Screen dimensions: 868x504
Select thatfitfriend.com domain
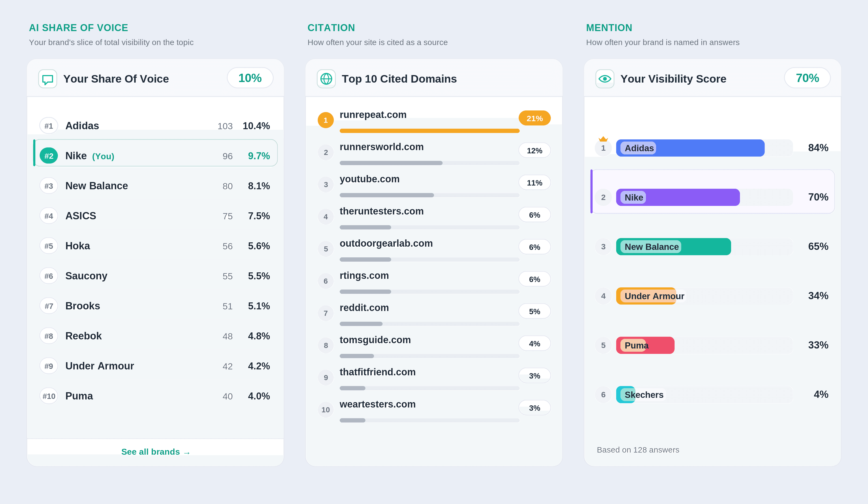(377, 372)
